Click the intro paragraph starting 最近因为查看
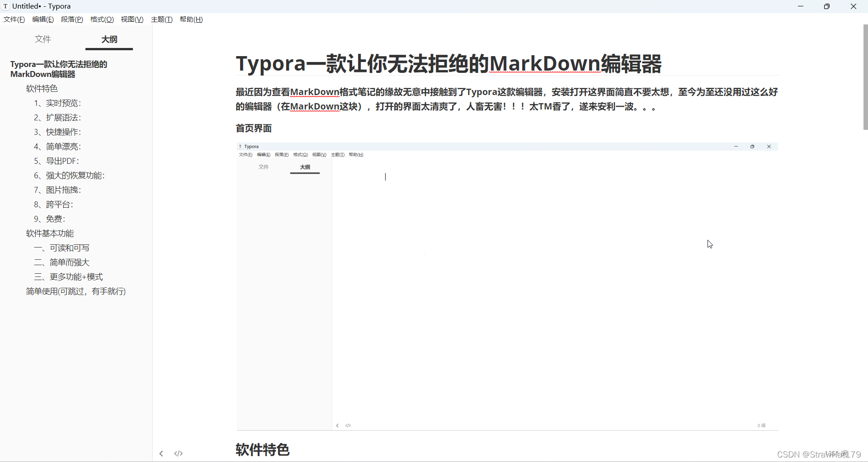 pos(507,99)
